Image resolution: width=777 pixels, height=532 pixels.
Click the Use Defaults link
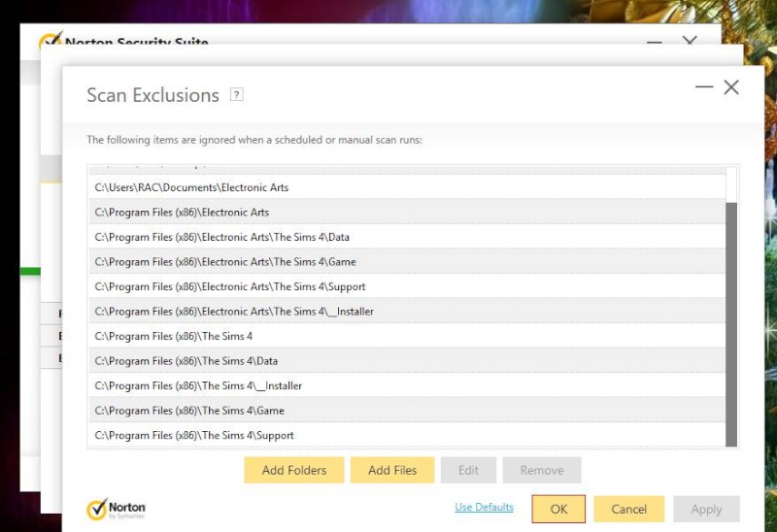(484, 507)
